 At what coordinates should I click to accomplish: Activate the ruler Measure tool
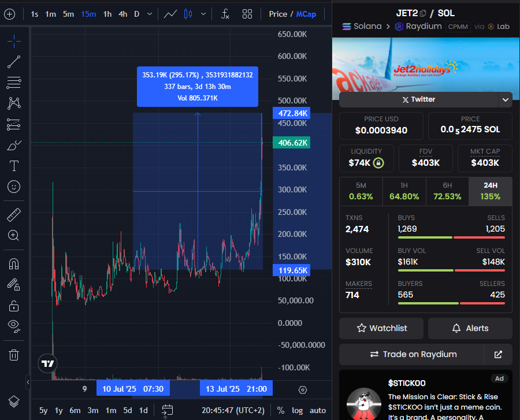tap(14, 215)
